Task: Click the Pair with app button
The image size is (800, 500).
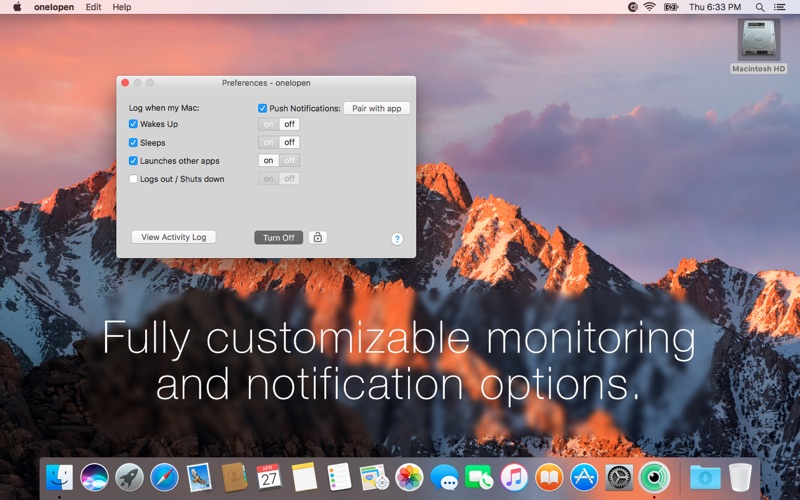Action: coord(377,108)
